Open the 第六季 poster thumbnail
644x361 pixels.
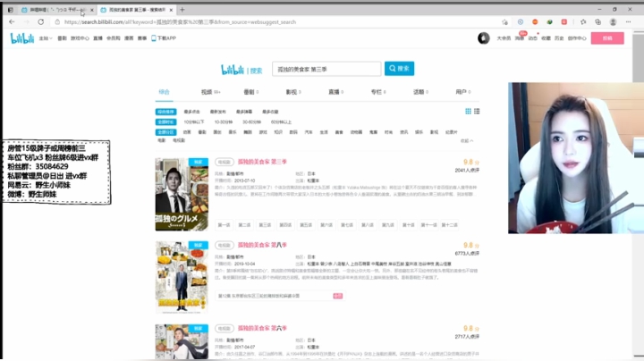click(182, 342)
